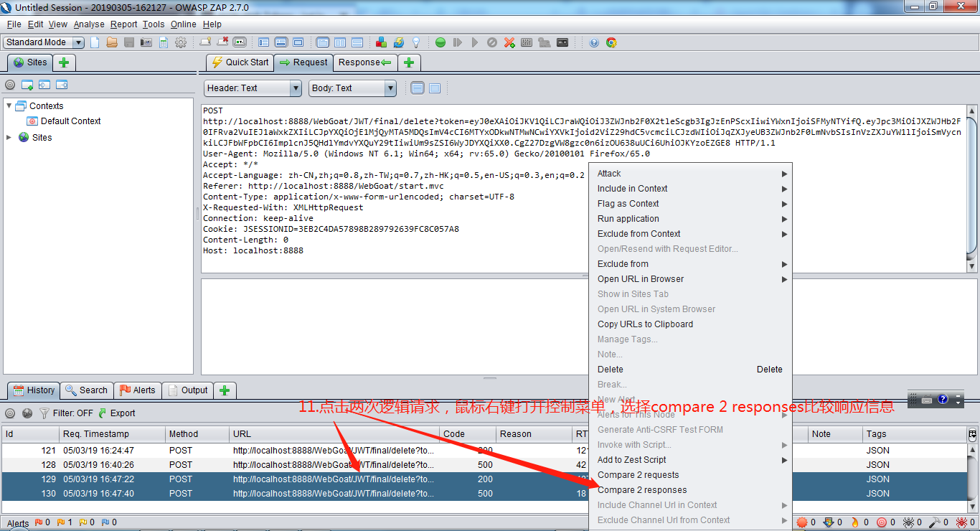Switch to the Search tab
The height and width of the screenshot is (531, 980).
pyautogui.click(x=86, y=390)
